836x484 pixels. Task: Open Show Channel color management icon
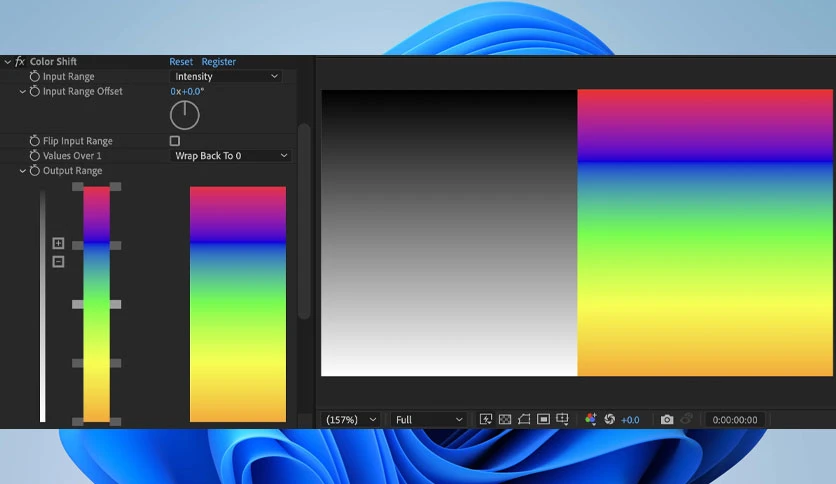pyautogui.click(x=590, y=420)
